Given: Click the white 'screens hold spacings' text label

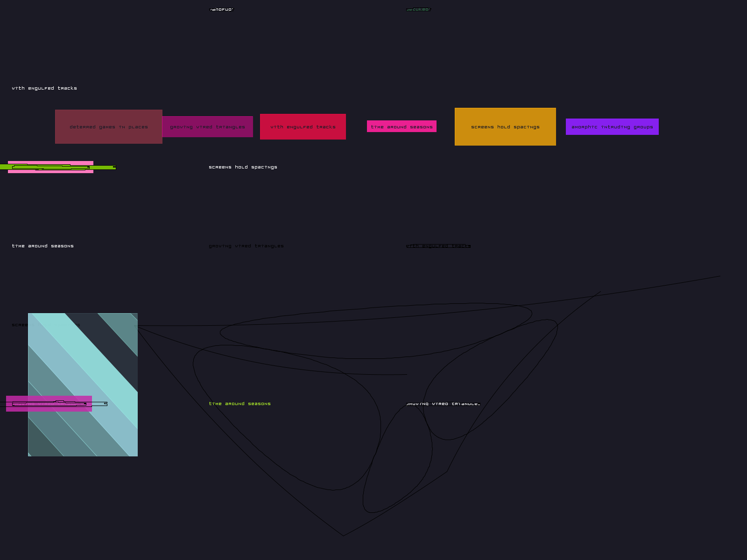Looking at the screenshot, I should [x=243, y=167].
